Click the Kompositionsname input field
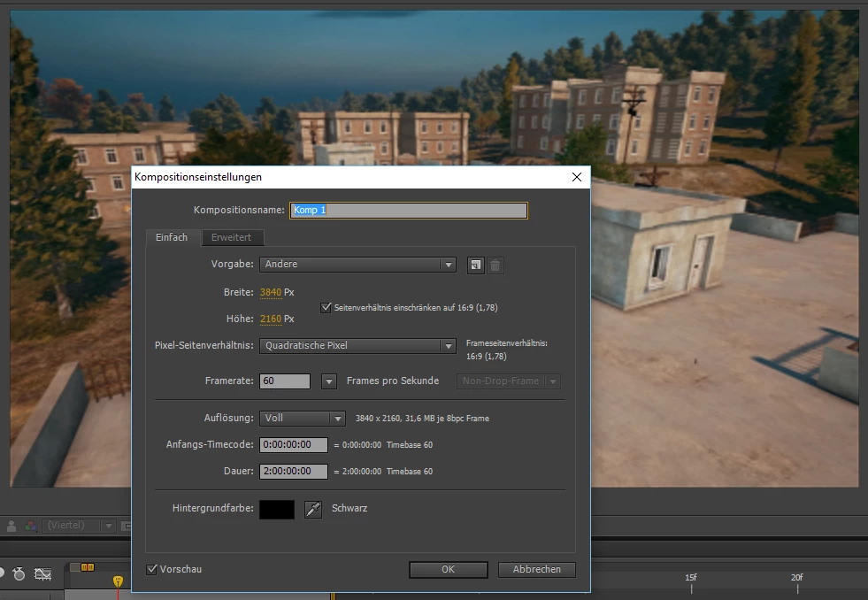 coord(409,211)
